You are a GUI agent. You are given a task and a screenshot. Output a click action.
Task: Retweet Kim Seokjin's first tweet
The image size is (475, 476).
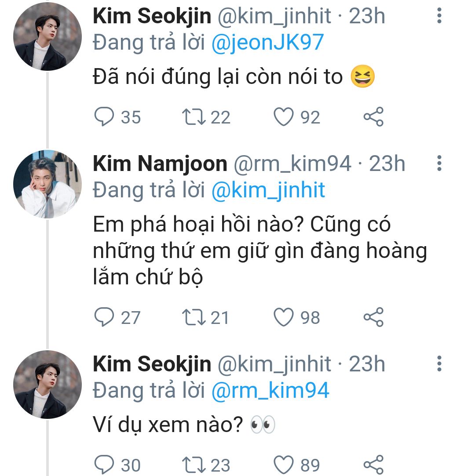[x=193, y=117]
